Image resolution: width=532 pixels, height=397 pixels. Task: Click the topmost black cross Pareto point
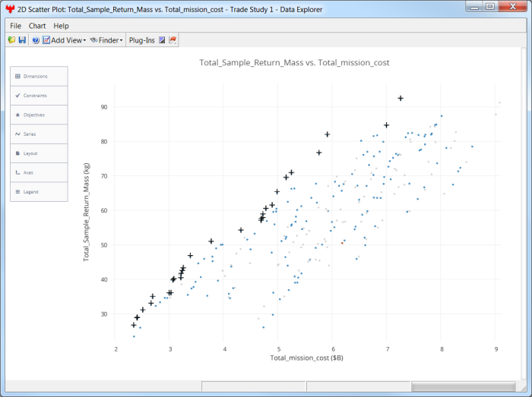pyautogui.click(x=401, y=98)
